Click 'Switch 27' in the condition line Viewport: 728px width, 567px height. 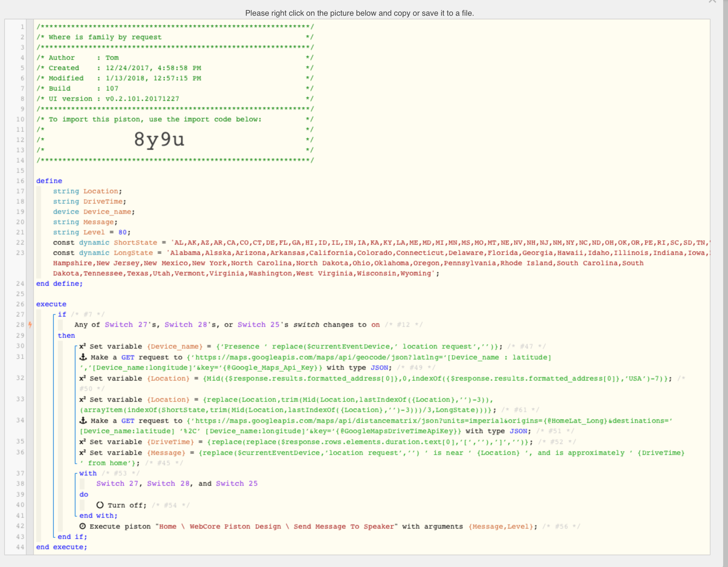coord(126,324)
